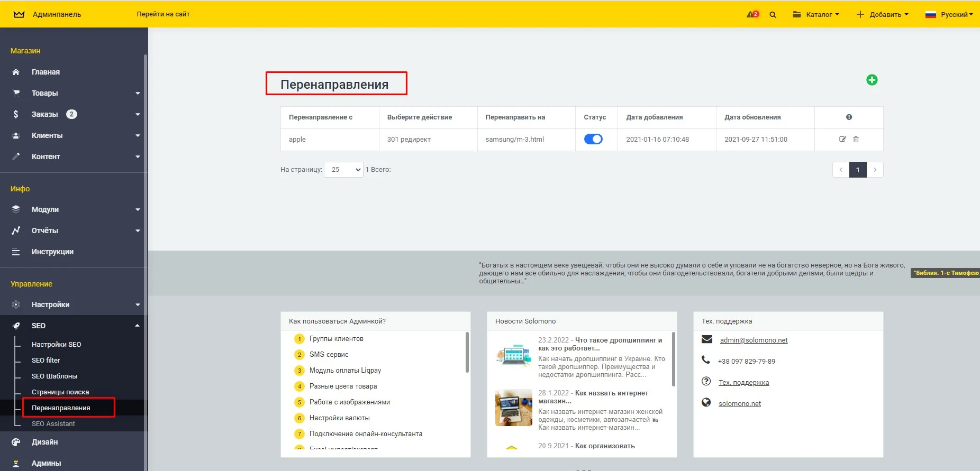Screen dimensions: 980x471
Task: Expand the Заказы sidebar section
Action: pyautogui.click(x=138, y=115)
